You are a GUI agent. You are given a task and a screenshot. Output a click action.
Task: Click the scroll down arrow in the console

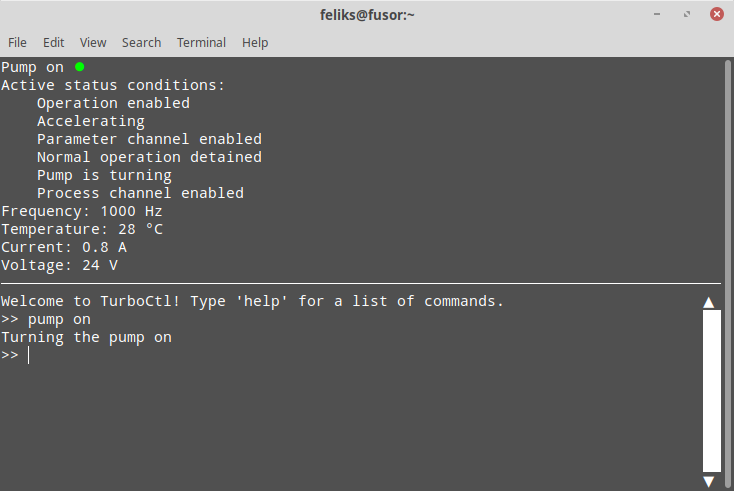709,482
